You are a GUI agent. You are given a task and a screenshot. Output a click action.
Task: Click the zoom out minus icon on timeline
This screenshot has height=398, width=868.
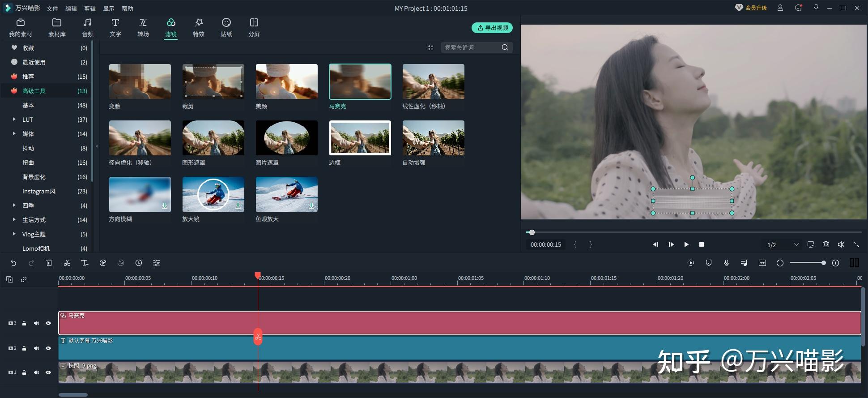pyautogui.click(x=780, y=263)
